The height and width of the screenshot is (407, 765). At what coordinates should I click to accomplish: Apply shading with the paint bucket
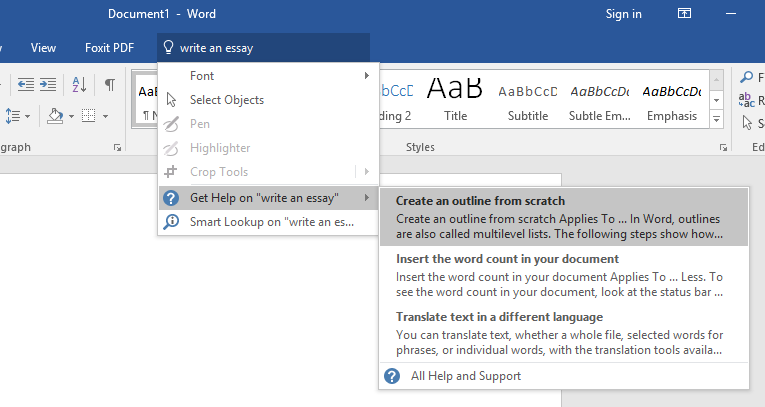(x=55, y=116)
